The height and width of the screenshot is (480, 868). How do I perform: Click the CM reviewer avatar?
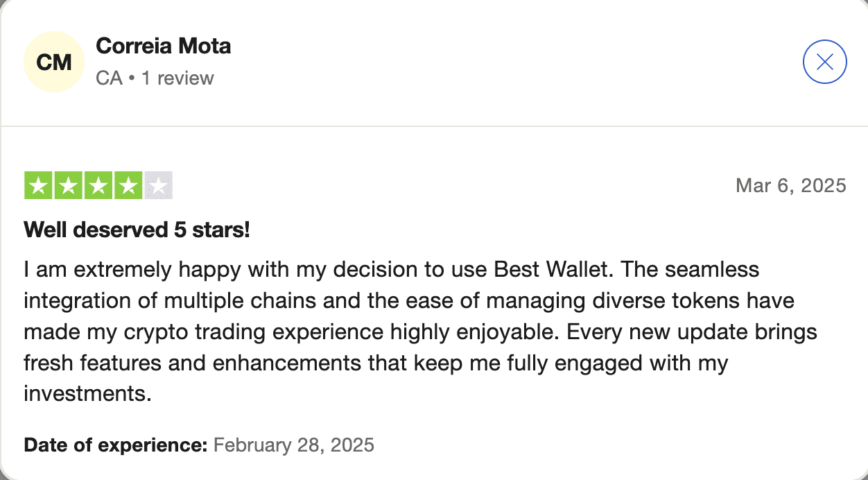pos(54,62)
